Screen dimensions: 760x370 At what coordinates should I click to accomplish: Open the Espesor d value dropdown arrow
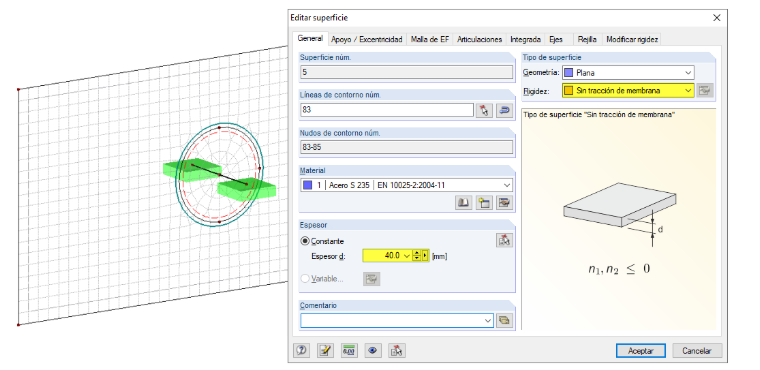click(x=407, y=256)
